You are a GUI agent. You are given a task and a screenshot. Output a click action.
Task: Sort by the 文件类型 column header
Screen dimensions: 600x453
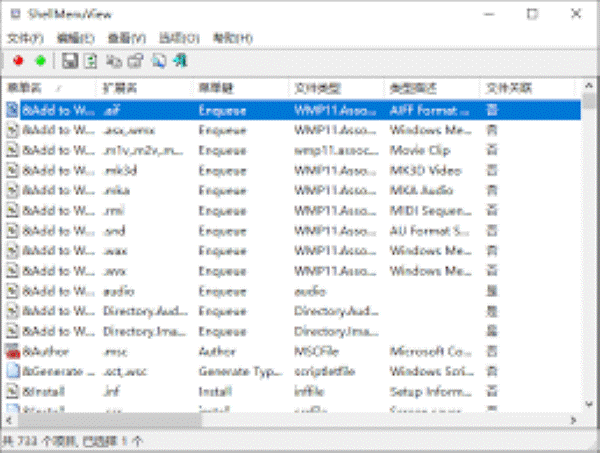tap(336, 88)
